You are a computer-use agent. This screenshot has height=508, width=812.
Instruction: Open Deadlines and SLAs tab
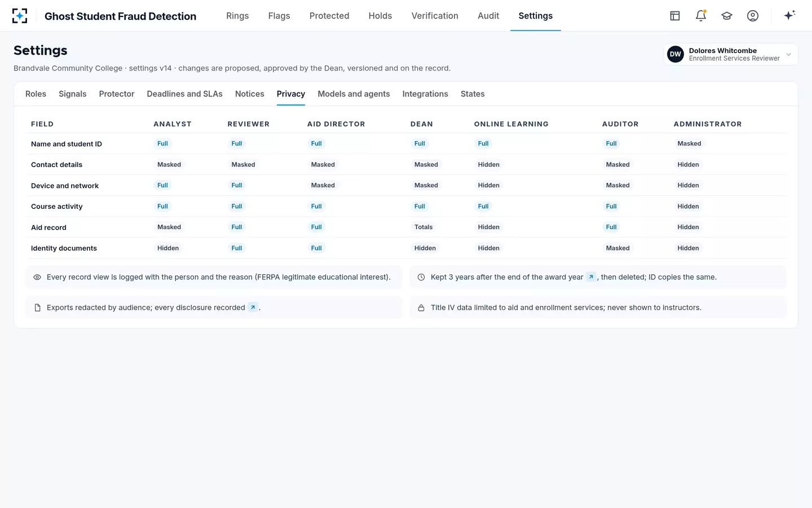point(184,94)
